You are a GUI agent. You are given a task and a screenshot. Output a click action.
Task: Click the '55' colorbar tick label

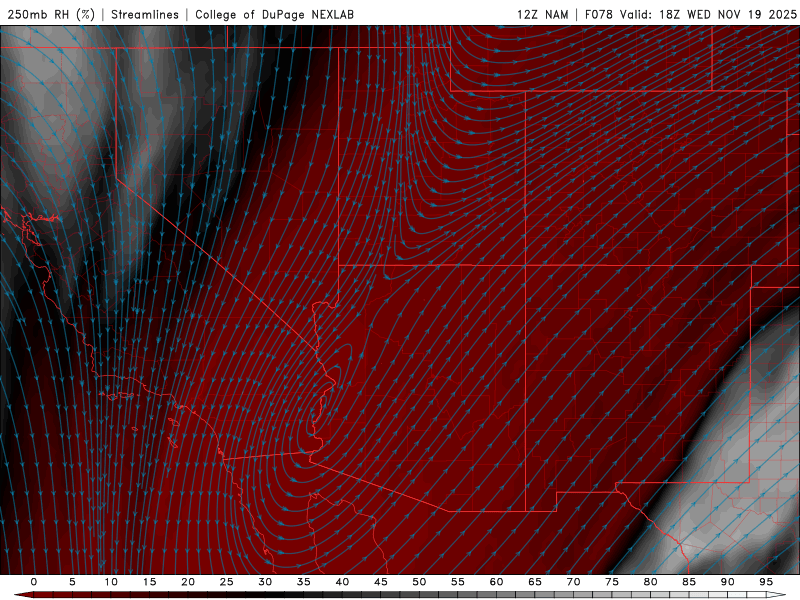(x=458, y=582)
